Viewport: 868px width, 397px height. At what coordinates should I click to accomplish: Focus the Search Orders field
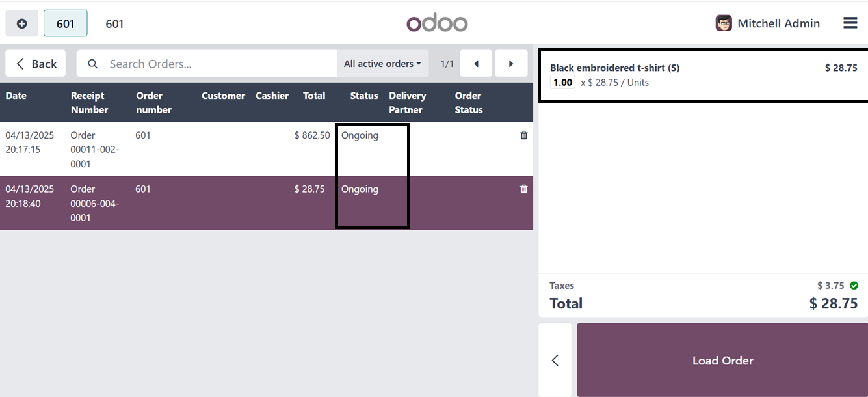(221, 64)
